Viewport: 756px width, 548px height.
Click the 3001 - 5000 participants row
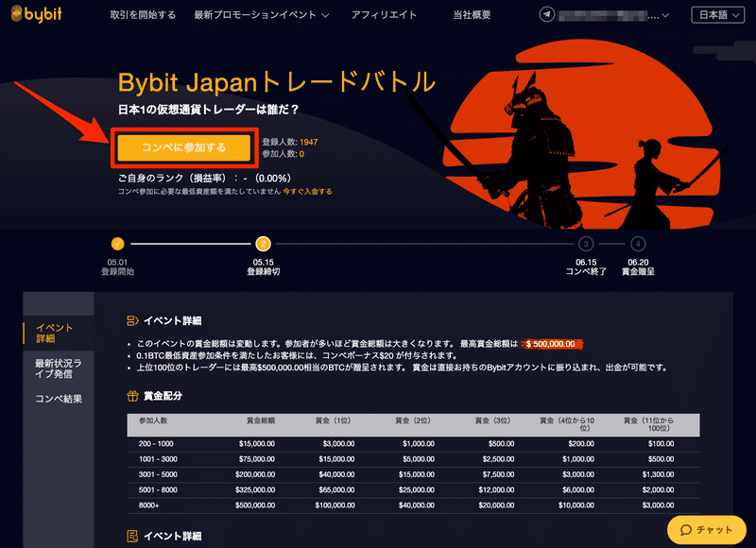[413, 474]
